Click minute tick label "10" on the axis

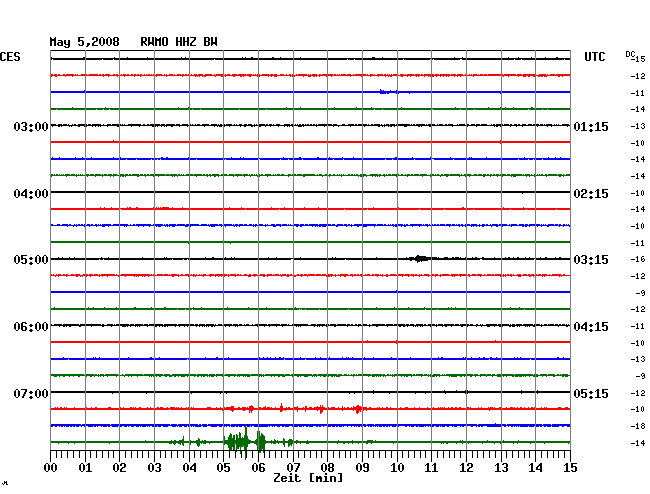click(x=397, y=467)
